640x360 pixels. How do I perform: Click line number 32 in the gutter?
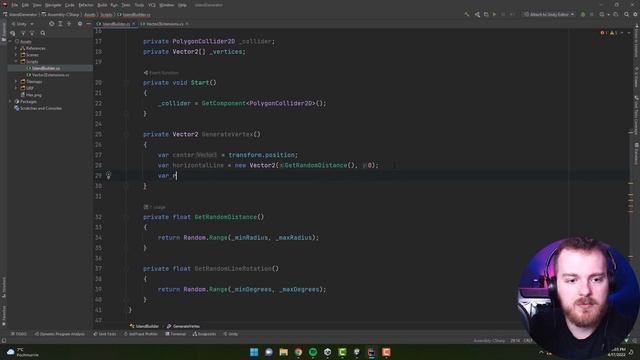pos(98,217)
